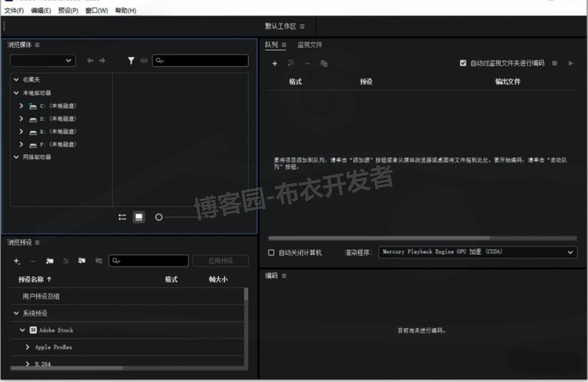
Task: Enable the 自动关闭计算机 checkbox
Action: click(271, 252)
